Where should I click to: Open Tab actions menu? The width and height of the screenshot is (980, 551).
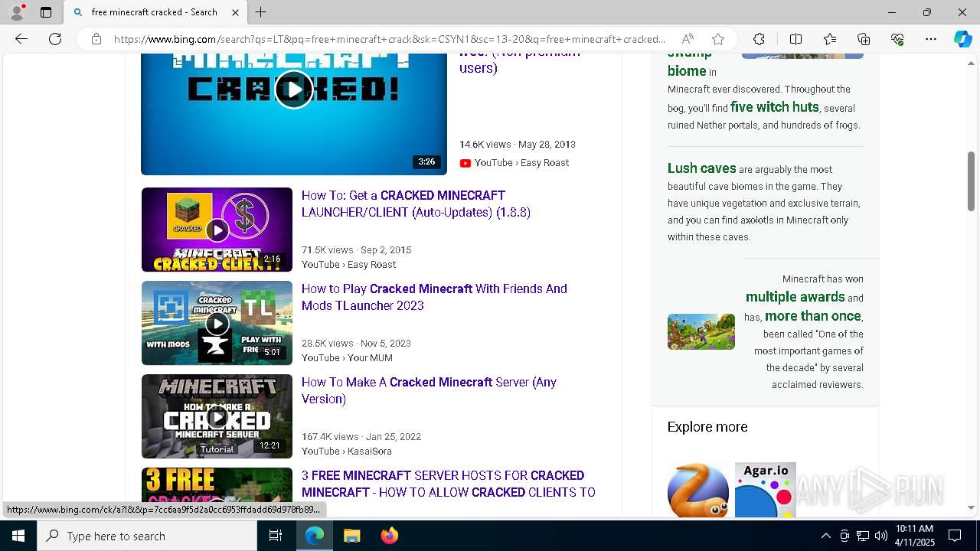point(46,12)
